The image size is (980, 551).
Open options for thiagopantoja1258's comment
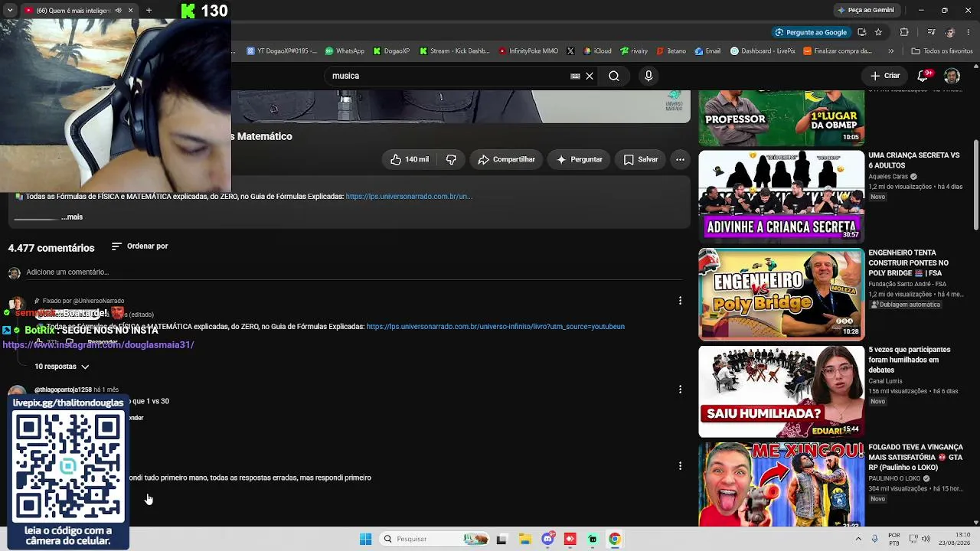(x=680, y=390)
